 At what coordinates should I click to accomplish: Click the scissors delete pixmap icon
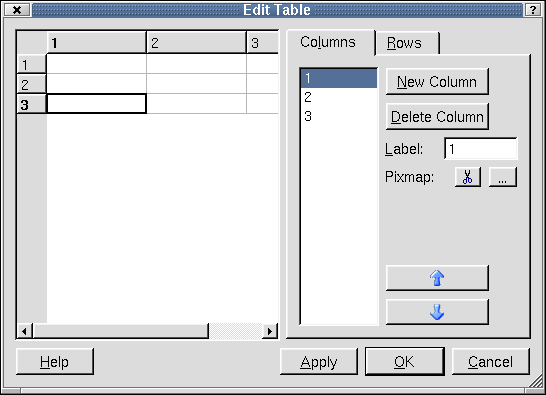(468, 177)
